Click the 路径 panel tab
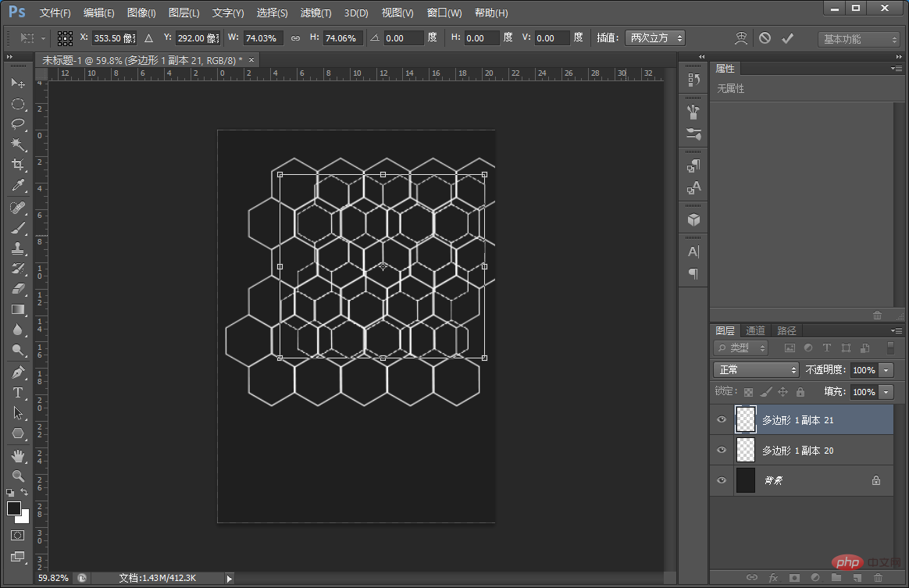 pyautogui.click(x=786, y=330)
